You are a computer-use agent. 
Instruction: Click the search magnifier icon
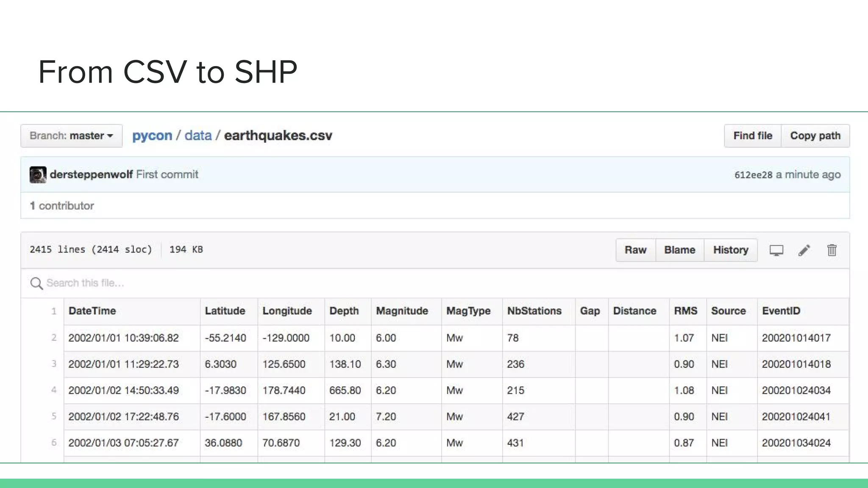coord(36,283)
